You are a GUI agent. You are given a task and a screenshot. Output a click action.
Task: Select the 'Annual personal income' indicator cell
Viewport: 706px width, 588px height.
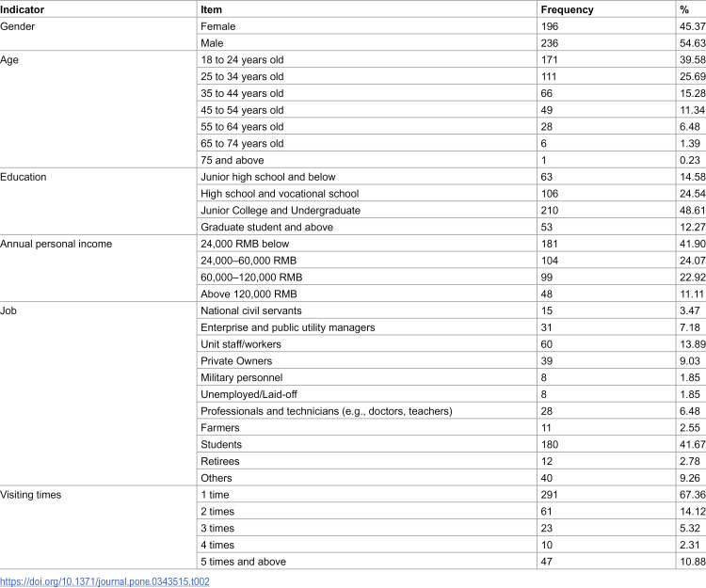(56, 244)
